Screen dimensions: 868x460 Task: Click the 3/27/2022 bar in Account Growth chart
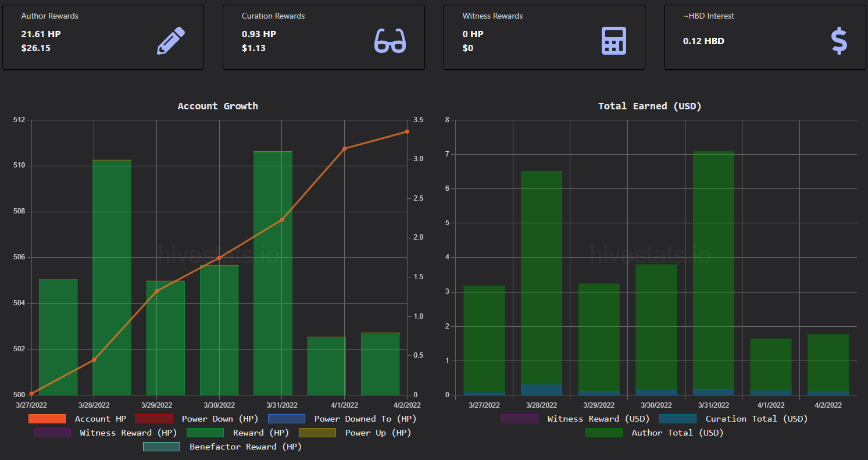[58, 337]
